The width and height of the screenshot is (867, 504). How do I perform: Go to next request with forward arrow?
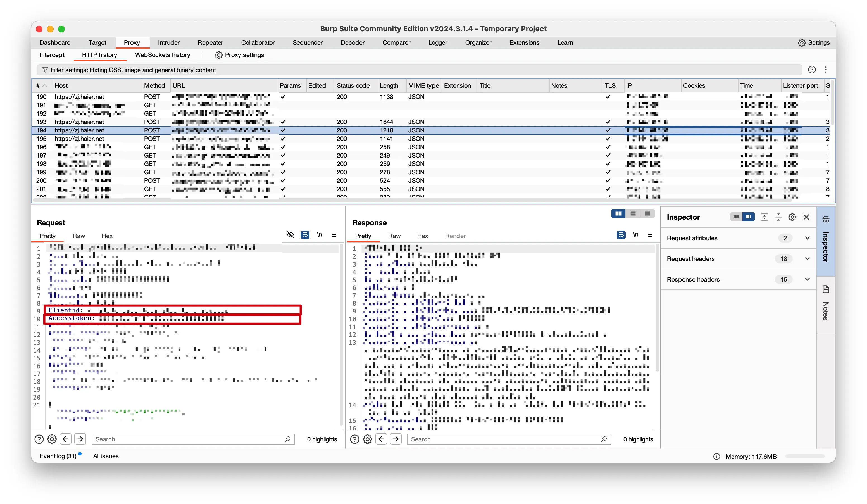[80, 439]
